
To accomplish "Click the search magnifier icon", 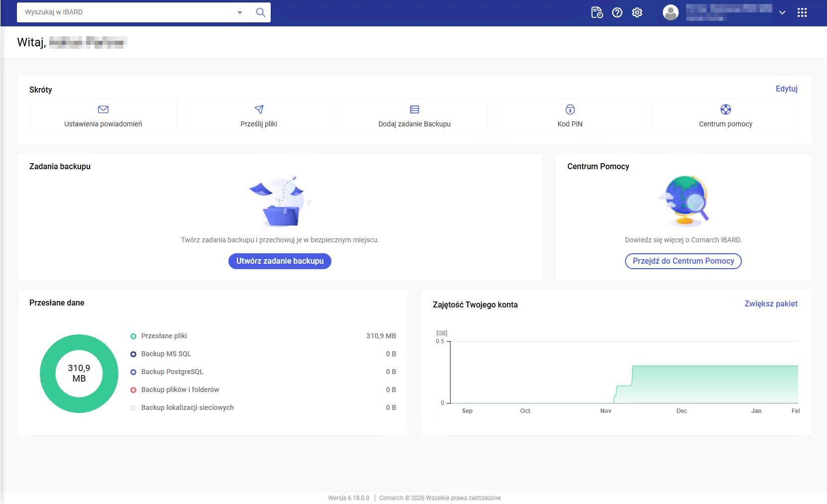I will [x=260, y=12].
